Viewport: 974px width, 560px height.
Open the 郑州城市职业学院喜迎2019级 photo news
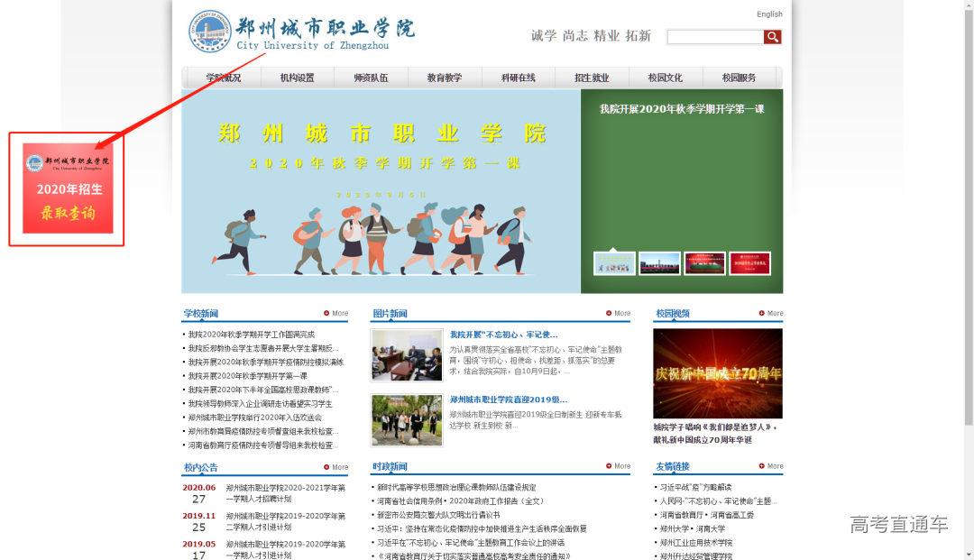[x=508, y=399]
